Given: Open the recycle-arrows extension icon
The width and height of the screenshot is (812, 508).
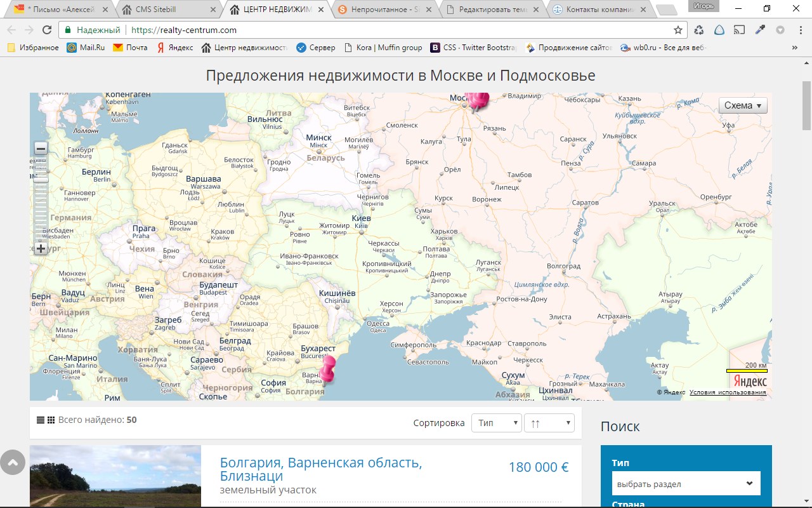Looking at the screenshot, I should (x=699, y=30).
